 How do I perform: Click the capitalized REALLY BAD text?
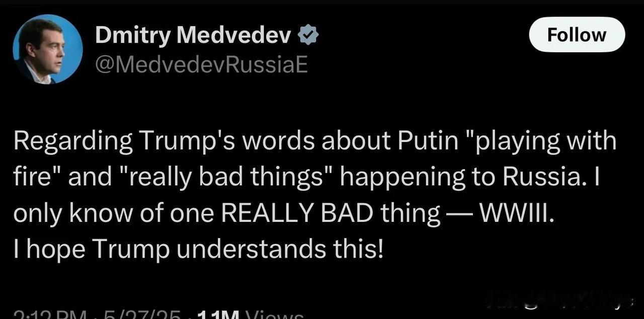tap(297, 213)
